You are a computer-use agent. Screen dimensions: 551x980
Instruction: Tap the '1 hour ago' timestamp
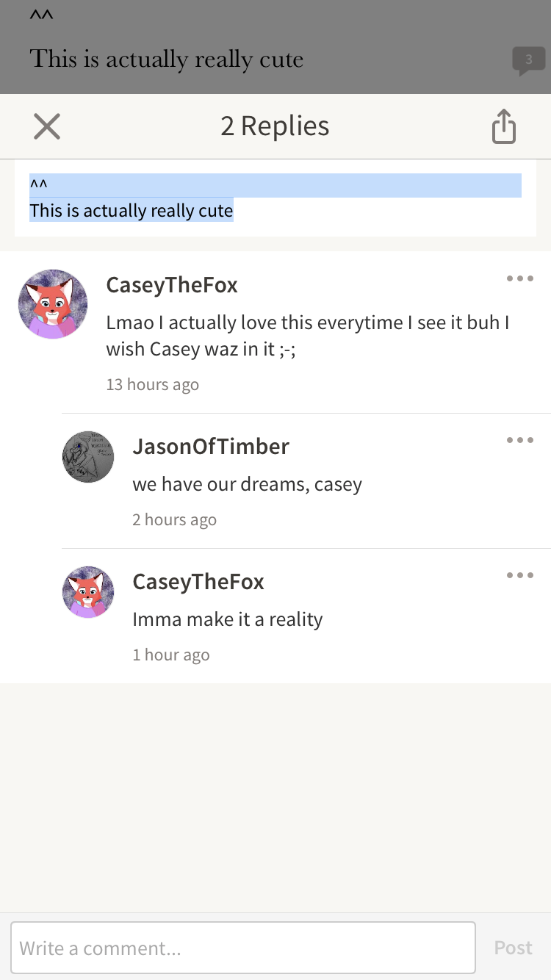tap(171, 655)
